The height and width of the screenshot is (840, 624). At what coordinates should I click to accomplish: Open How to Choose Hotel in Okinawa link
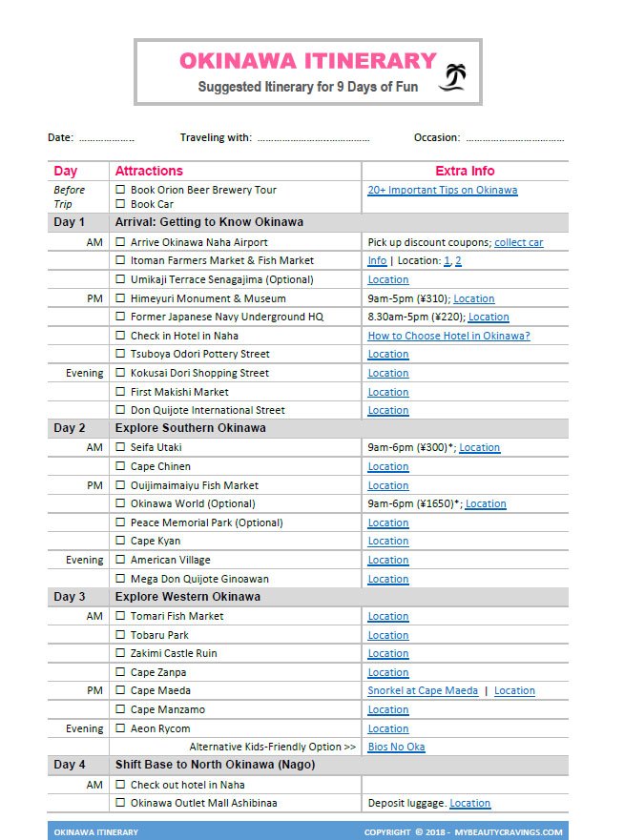[x=448, y=336]
